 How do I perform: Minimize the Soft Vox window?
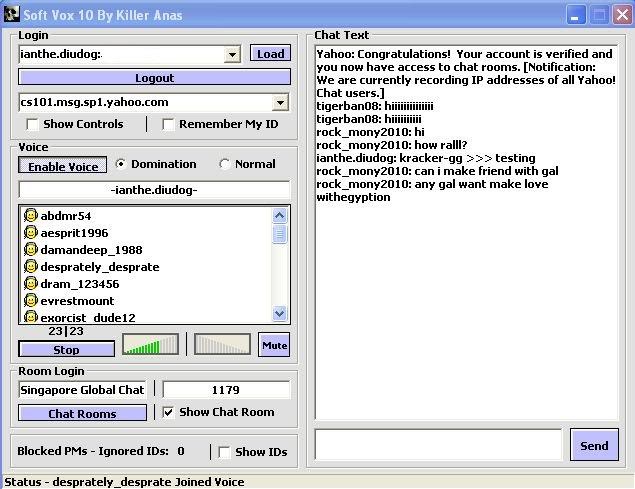[575, 15]
